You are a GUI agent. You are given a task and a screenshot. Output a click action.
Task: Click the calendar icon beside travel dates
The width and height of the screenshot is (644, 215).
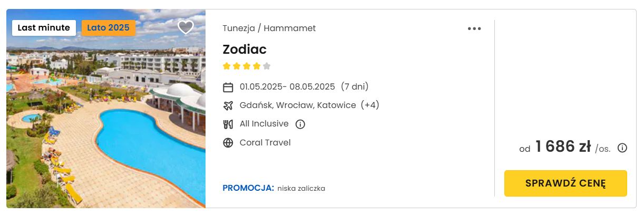pyautogui.click(x=228, y=87)
